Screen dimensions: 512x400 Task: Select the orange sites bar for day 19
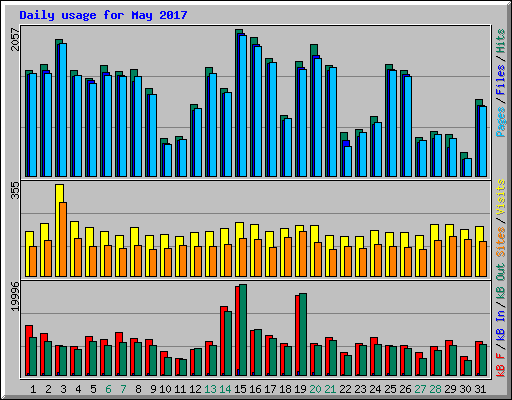(x=303, y=254)
